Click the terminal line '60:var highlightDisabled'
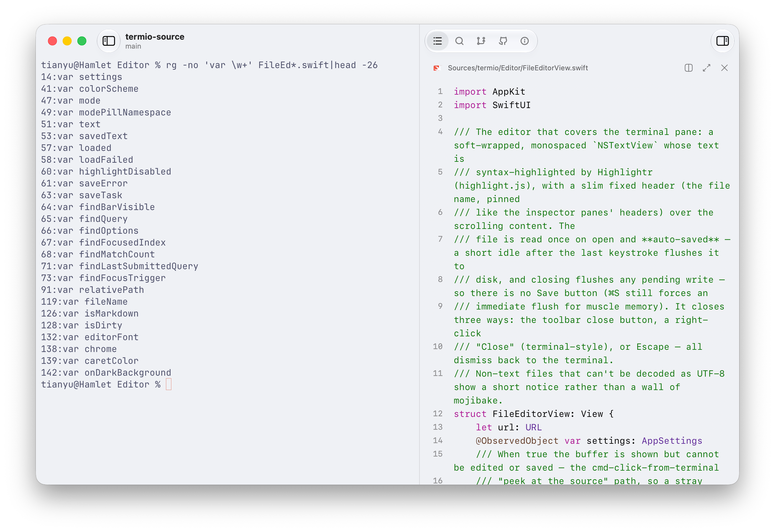This screenshot has height=532, width=775. coord(106,171)
